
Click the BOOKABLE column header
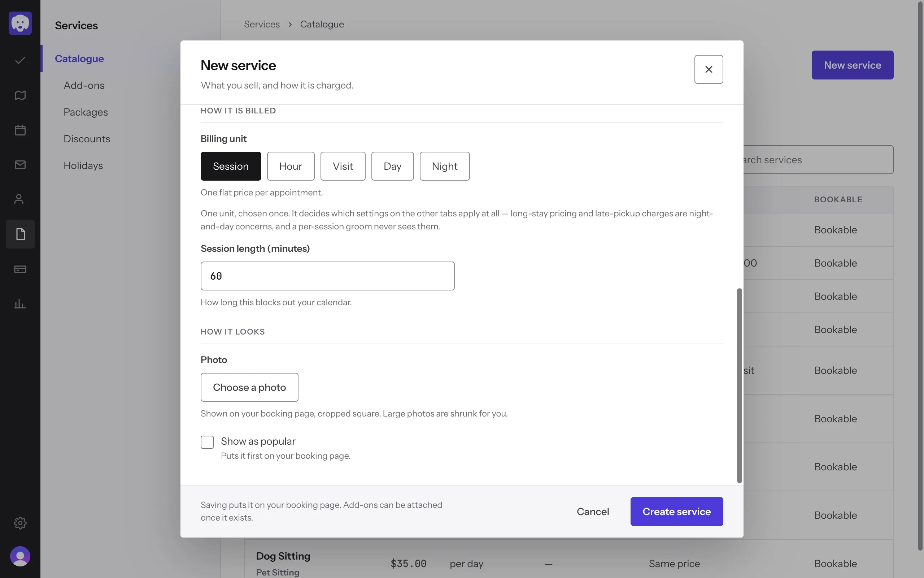pos(838,199)
